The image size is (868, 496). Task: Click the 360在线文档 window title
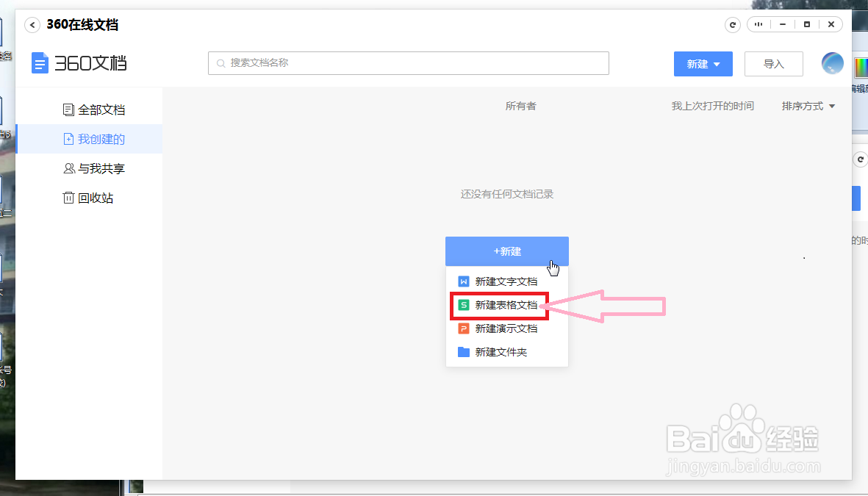[x=82, y=25]
